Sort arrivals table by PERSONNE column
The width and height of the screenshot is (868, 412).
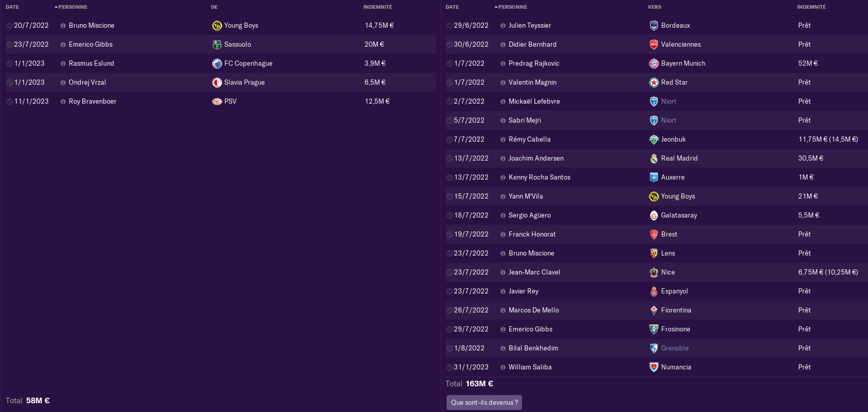72,7
